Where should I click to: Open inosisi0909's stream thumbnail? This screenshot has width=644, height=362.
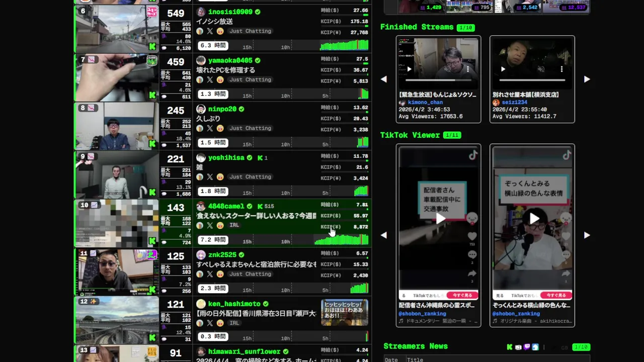(117, 29)
